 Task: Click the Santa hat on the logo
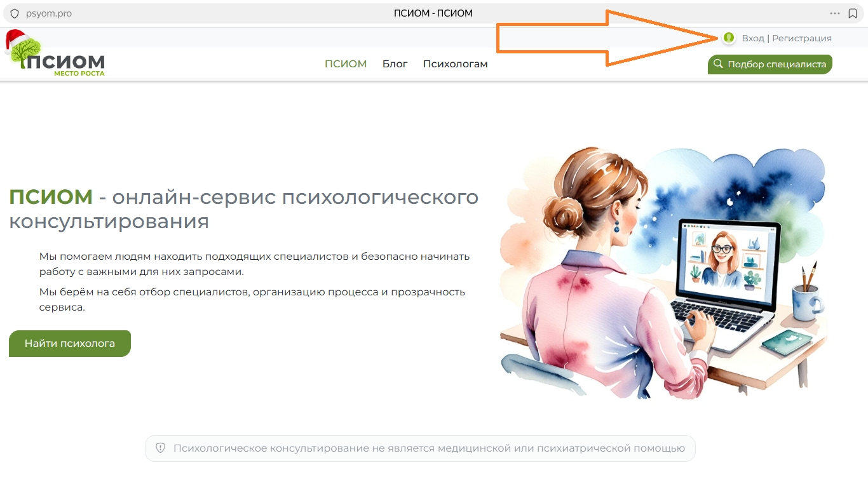pos(17,40)
